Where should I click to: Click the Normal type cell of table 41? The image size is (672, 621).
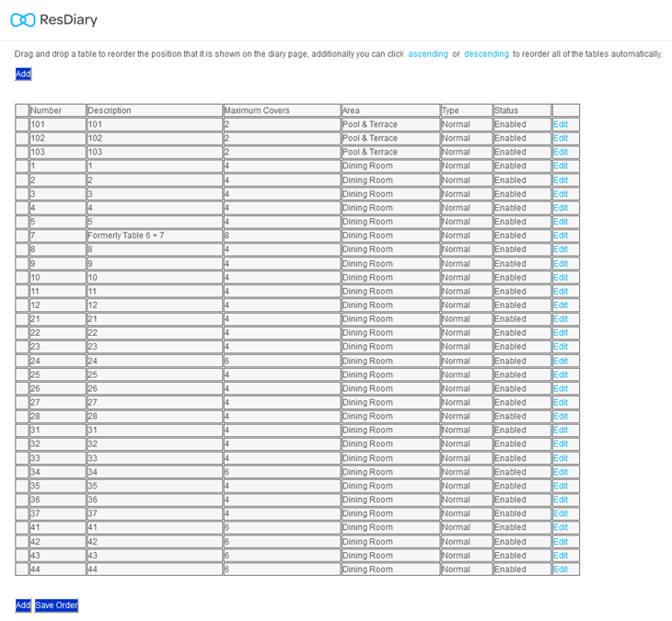(467, 527)
